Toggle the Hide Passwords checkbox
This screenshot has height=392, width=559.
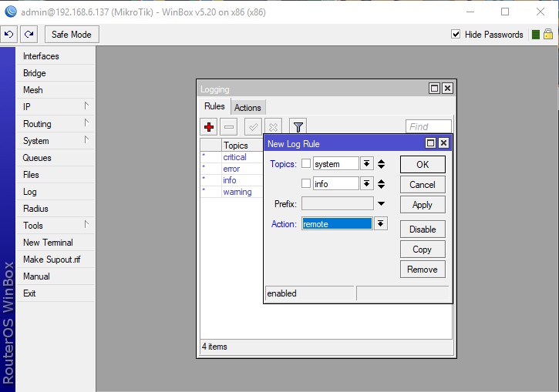(x=456, y=34)
